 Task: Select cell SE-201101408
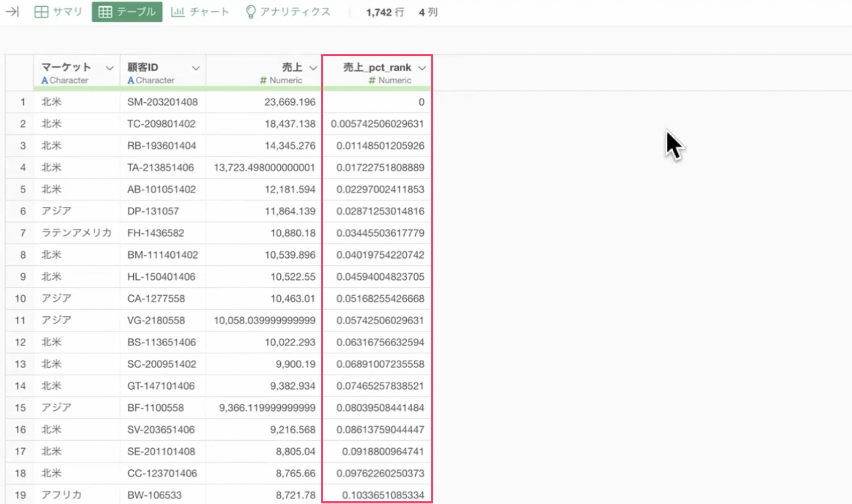tap(163, 451)
